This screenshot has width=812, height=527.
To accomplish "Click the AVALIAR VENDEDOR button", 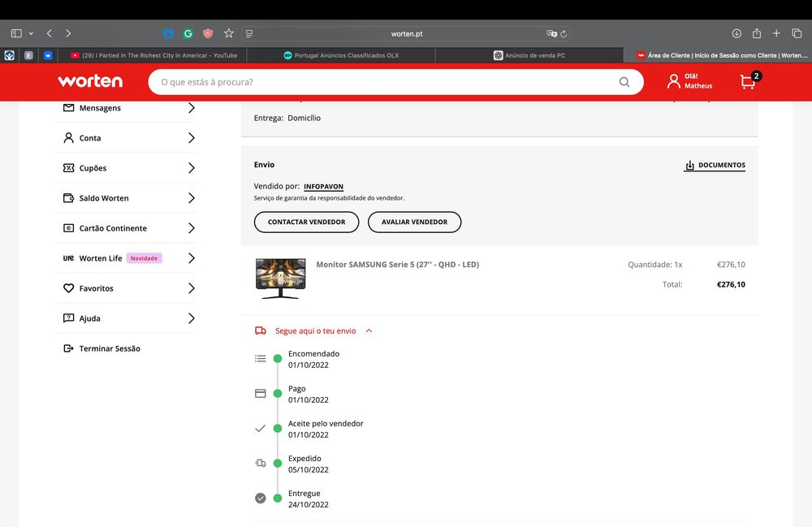I will pyautogui.click(x=414, y=222).
